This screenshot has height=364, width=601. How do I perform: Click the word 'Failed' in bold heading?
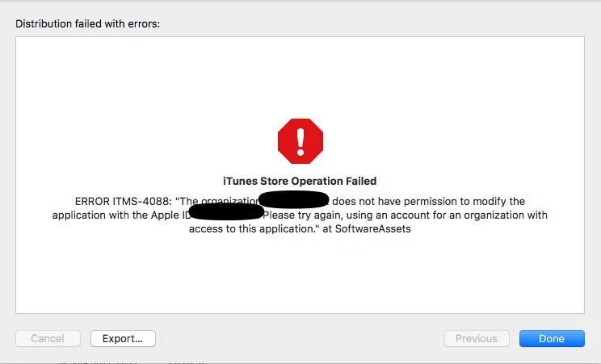(x=361, y=181)
